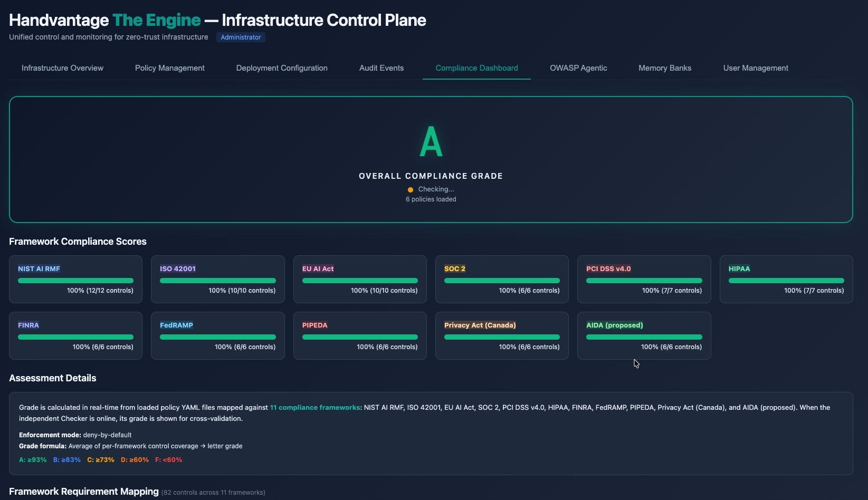The height and width of the screenshot is (500, 868).
Task: Click the FedRAMP framework label
Action: pyautogui.click(x=176, y=325)
